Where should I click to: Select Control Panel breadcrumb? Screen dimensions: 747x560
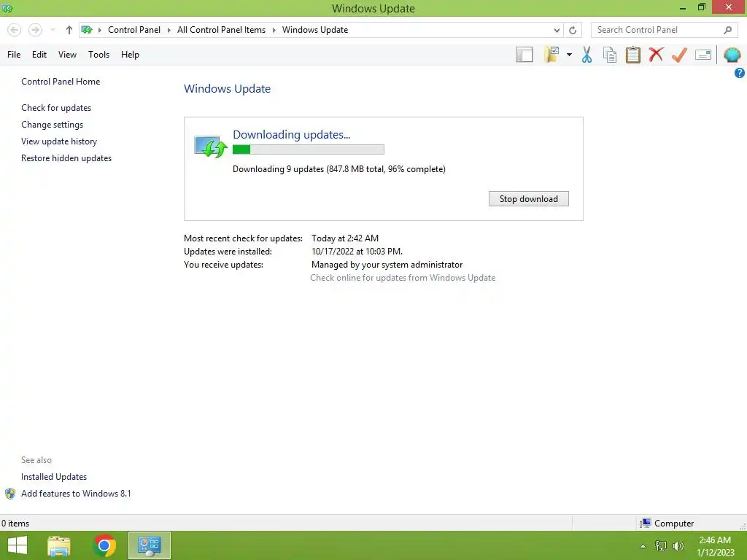(134, 30)
